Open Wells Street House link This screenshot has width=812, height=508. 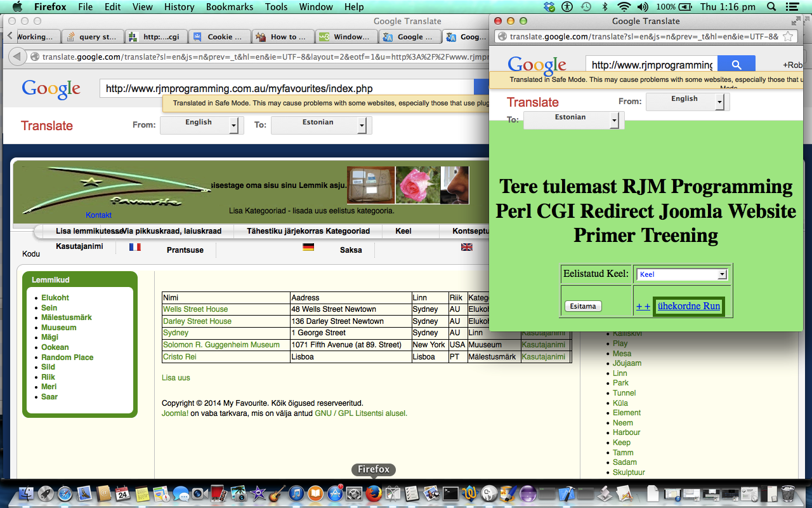pos(195,309)
